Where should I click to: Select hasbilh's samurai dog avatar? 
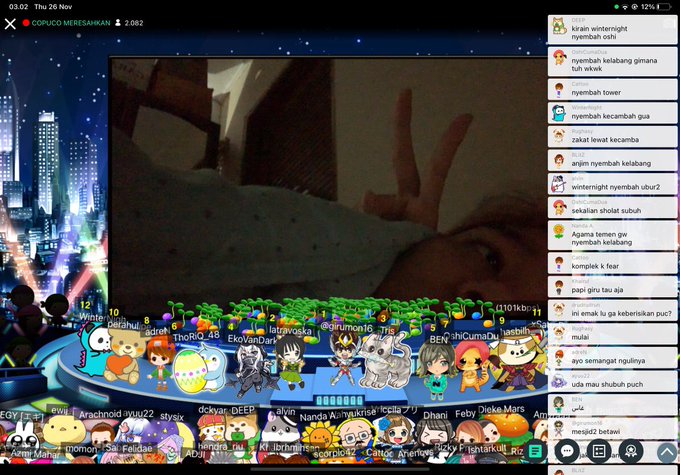click(518, 364)
